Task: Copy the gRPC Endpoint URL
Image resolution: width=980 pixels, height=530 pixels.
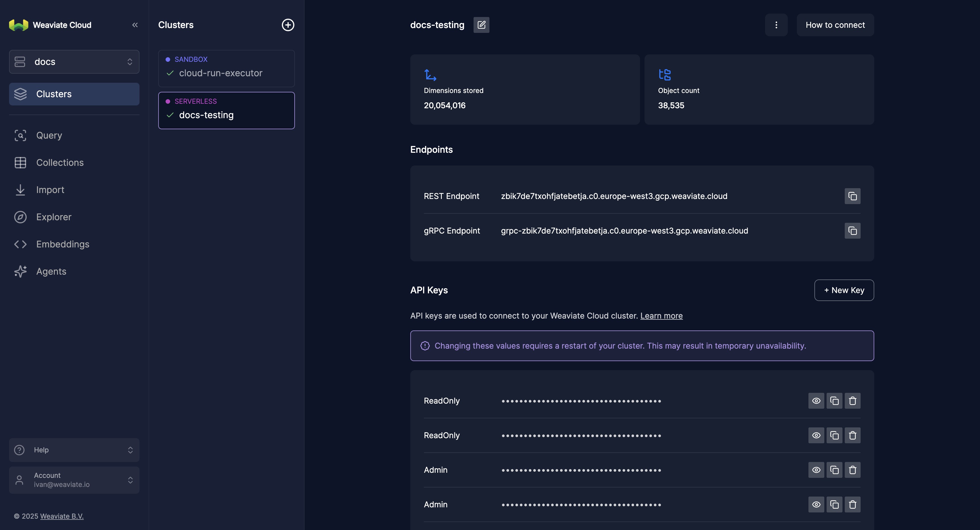Action: [x=852, y=231]
